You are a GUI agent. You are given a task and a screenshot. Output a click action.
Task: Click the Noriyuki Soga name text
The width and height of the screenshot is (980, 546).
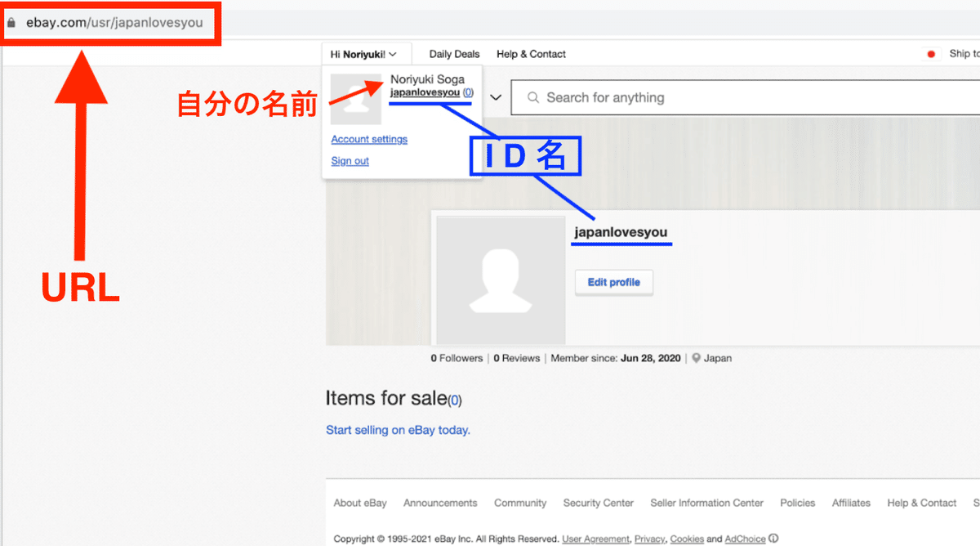point(427,79)
